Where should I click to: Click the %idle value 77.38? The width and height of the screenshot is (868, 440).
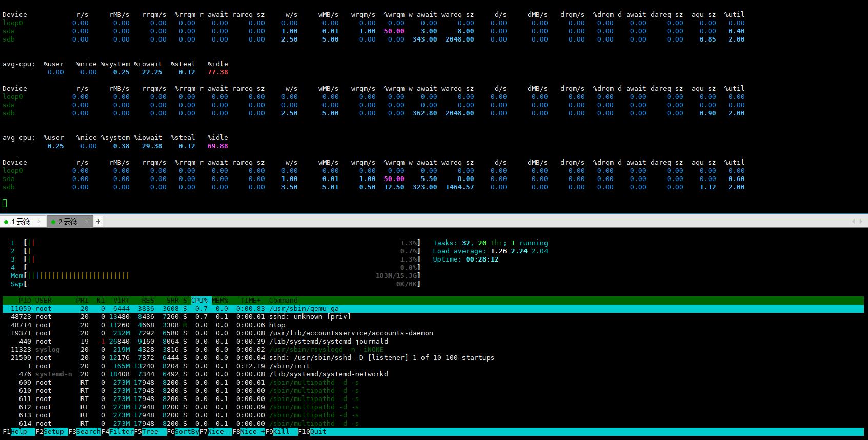(218, 72)
